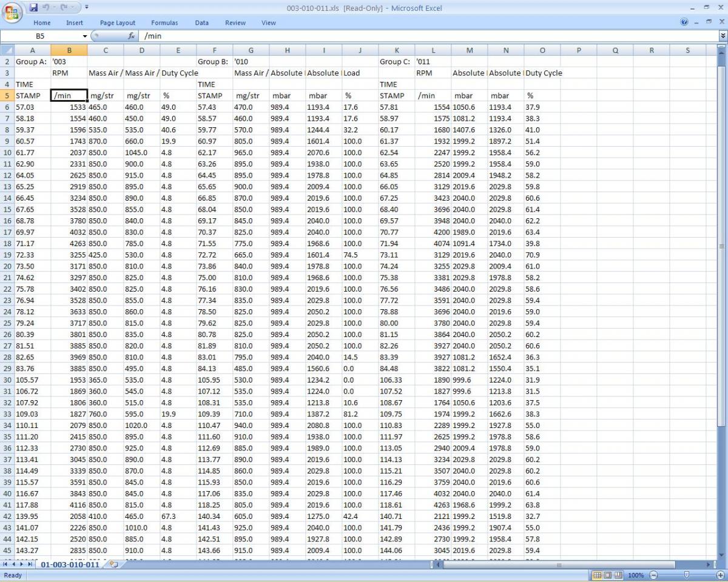Expand the formula bar with the chevron
This screenshot has width=728, height=582.
click(x=722, y=36)
